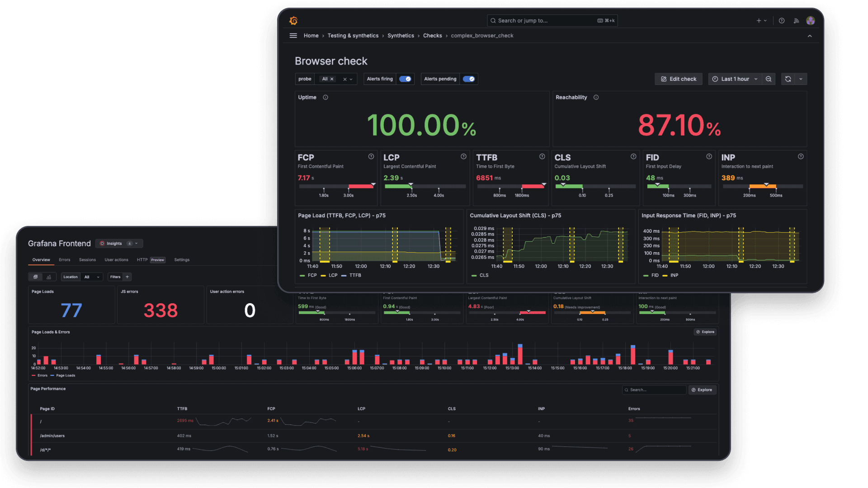Expand the refresh interval dropdown arrow

pos(801,79)
